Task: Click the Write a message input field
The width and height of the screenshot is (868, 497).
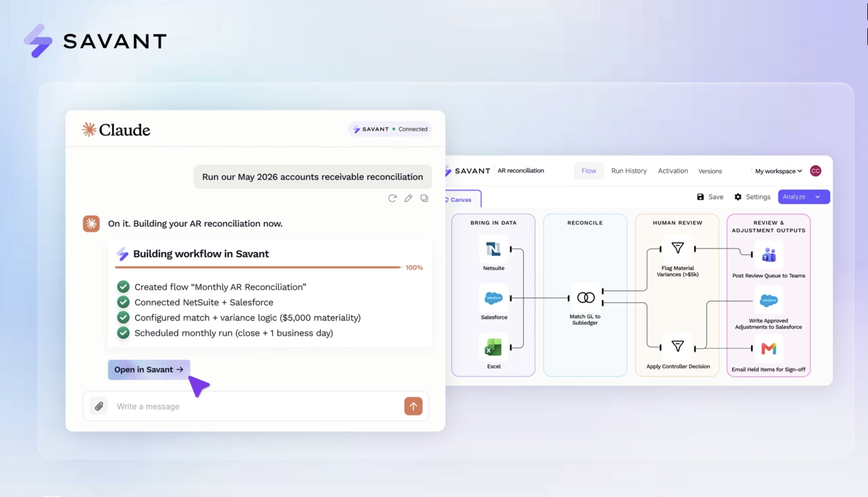Action: (x=256, y=406)
